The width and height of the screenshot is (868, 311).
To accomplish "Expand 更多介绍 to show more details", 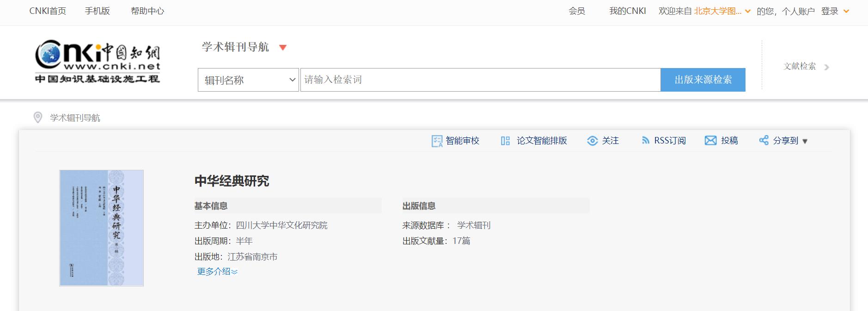I will pyautogui.click(x=217, y=272).
